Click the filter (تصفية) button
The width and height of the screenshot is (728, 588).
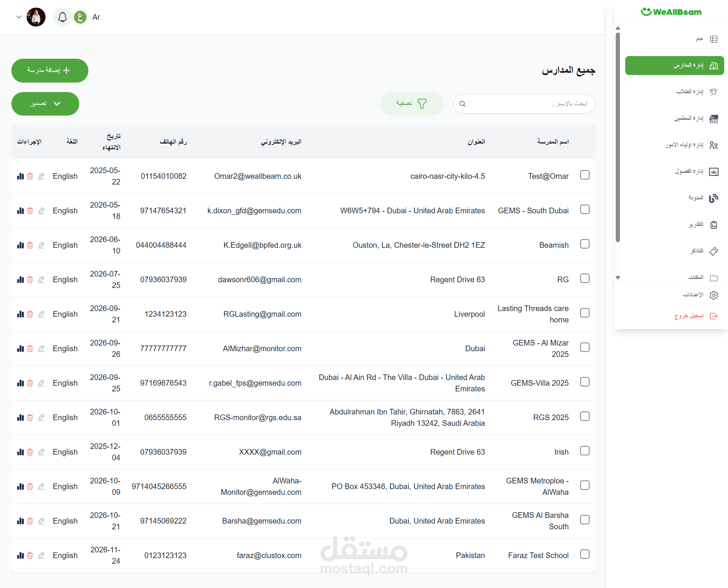tap(412, 104)
